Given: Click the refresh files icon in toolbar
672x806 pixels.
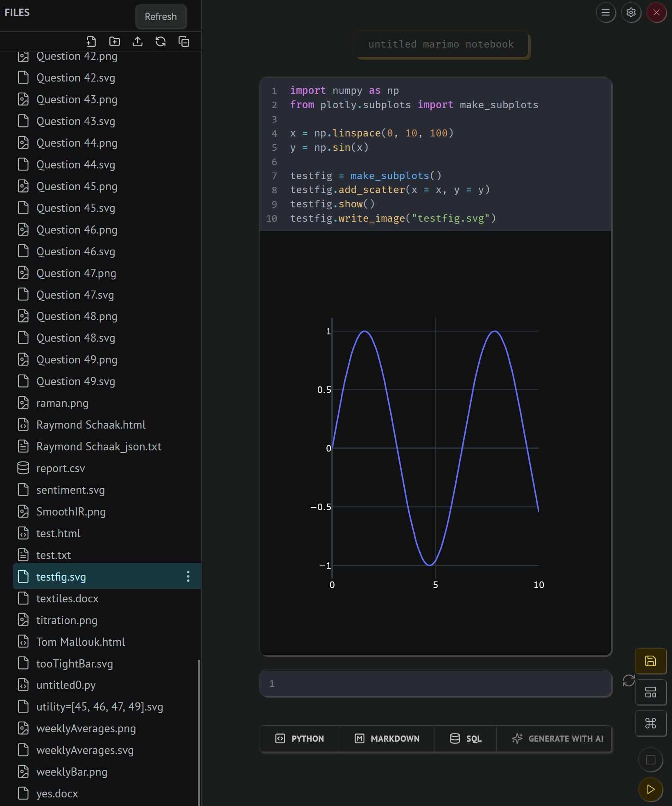Looking at the screenshot, I should [x=161, y=41].
